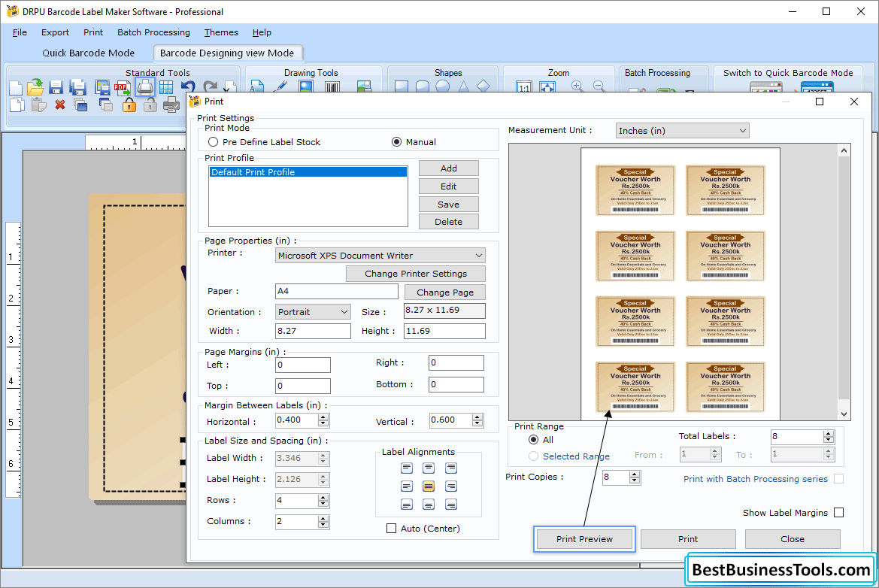
Task: Click the Undo arrow icon
Action: click(x=187, y=83)
